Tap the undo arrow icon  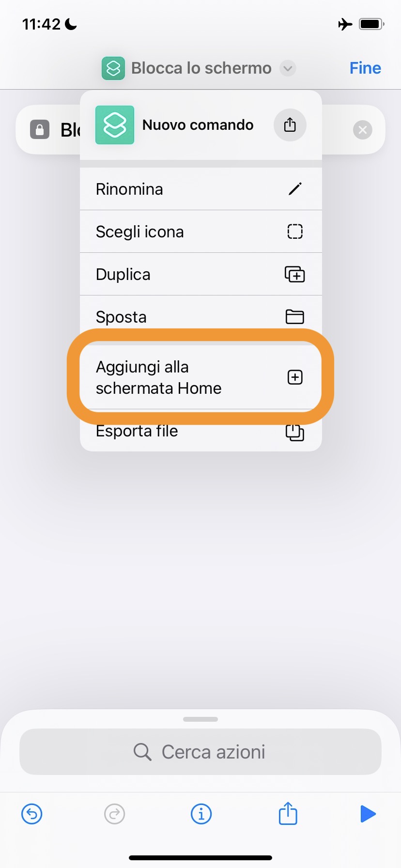pyautogui.click(x=32, y=814)
